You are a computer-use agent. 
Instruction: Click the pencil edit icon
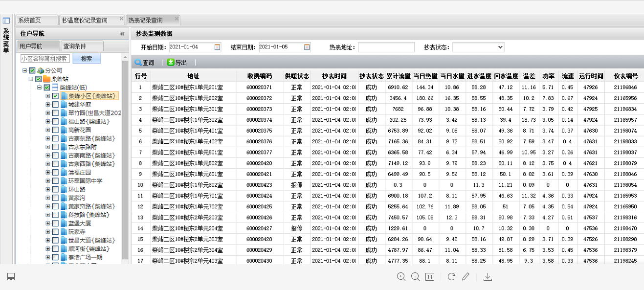466,276
